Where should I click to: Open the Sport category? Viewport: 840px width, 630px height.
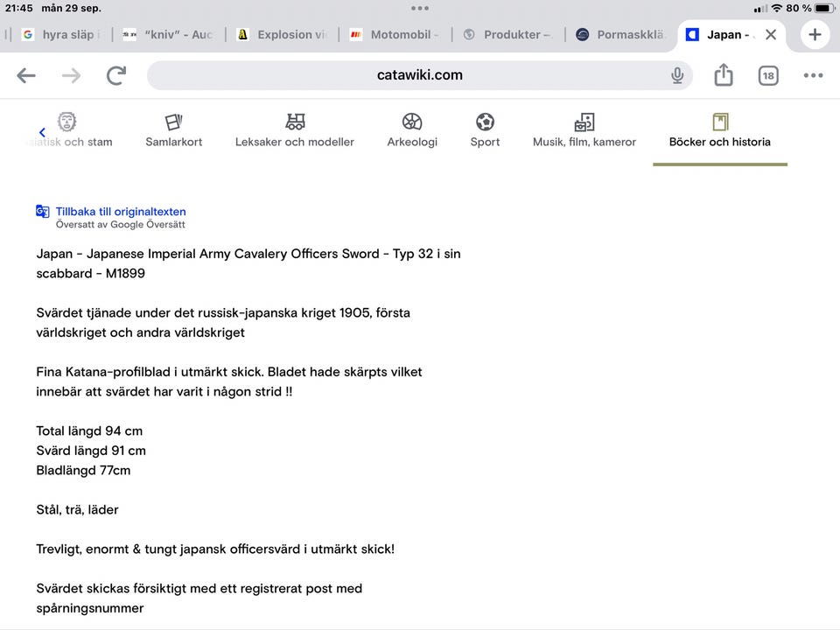(485, 130)
